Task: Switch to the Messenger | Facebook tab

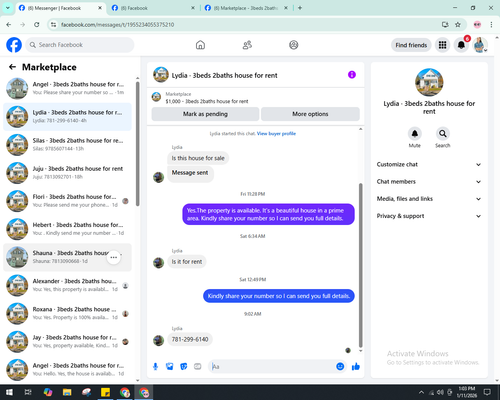Action: pos(60,8)
